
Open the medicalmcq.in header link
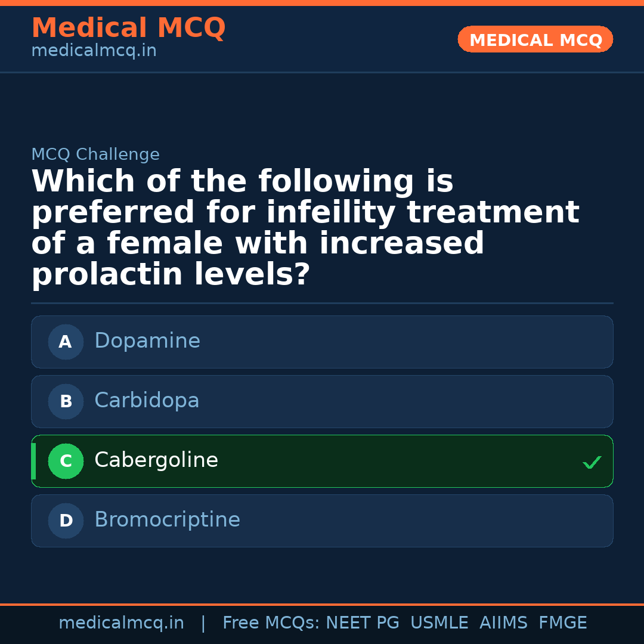click(94, 51)
